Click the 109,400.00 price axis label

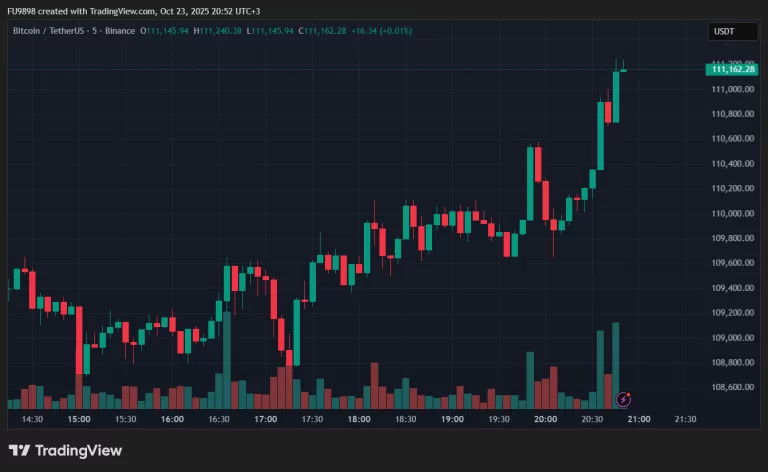click(x=733, y=288)
